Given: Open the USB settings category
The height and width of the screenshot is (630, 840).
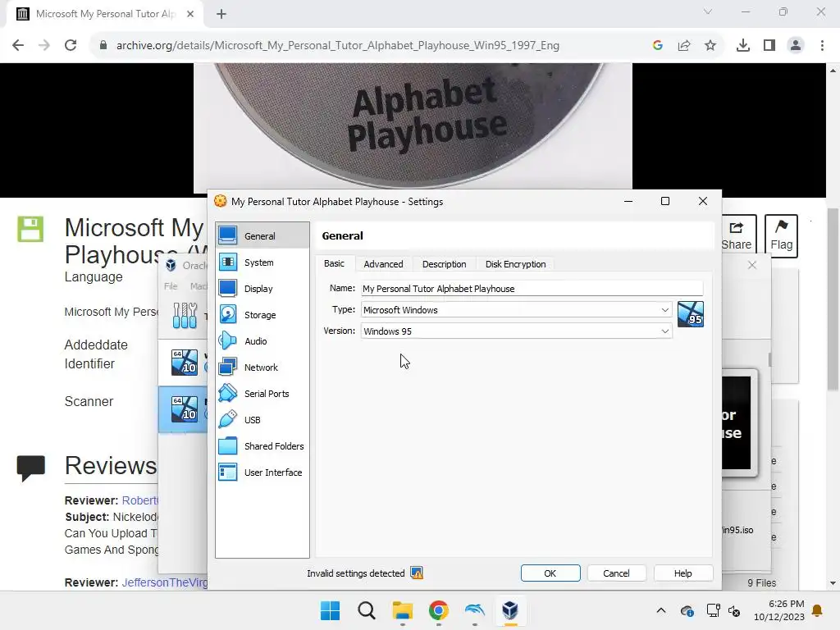Looking at the screenshot, I should [262, 419].
